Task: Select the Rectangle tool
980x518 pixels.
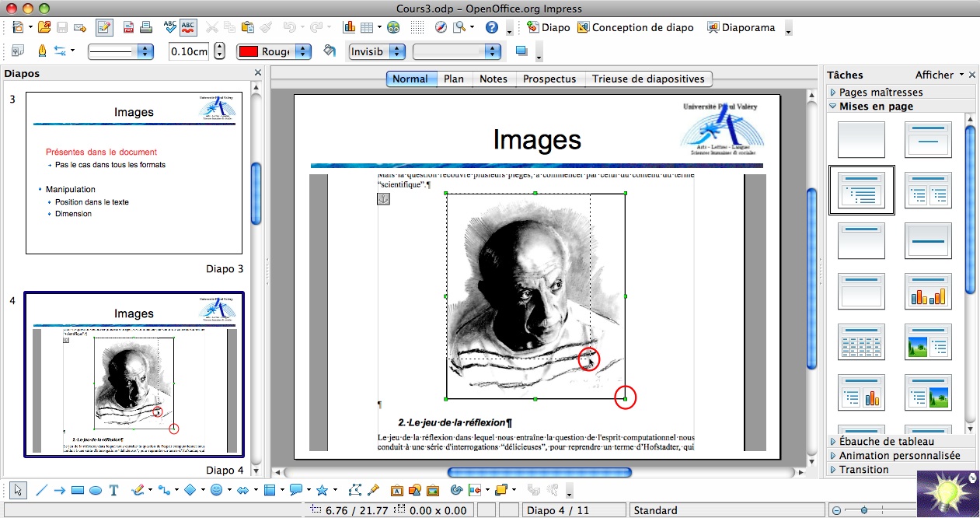Action: (78, 490)
